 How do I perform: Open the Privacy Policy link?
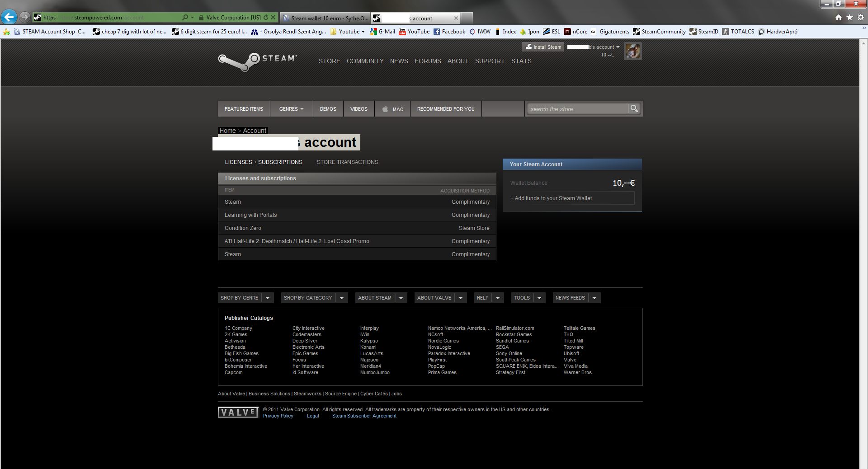(278, 416)
